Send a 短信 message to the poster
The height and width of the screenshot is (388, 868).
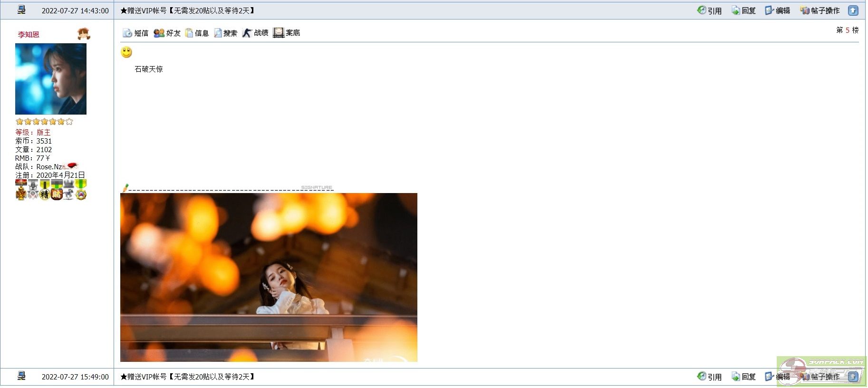point(135,33)
